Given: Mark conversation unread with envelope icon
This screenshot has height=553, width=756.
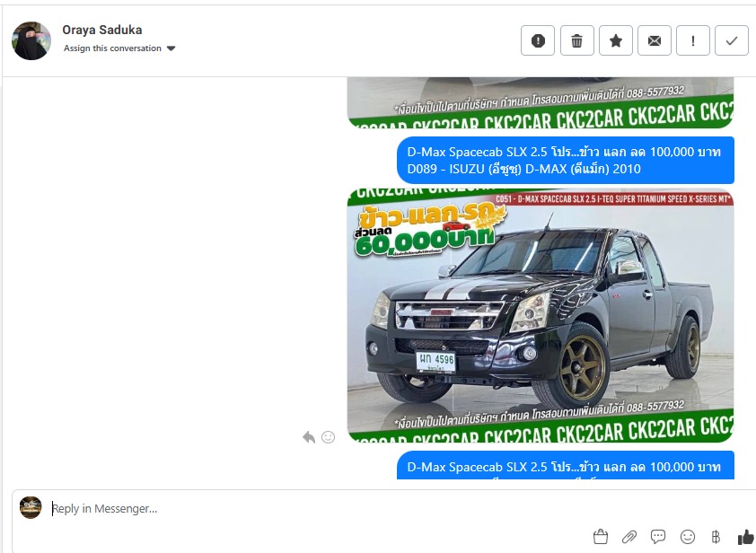Looking at the screenshot, I should [655, 40].
